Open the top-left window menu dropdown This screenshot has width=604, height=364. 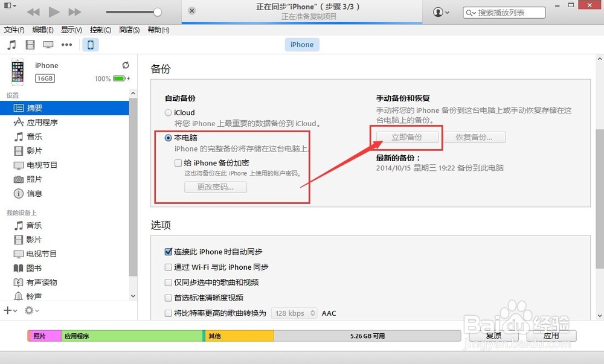[x=10, y=6]
